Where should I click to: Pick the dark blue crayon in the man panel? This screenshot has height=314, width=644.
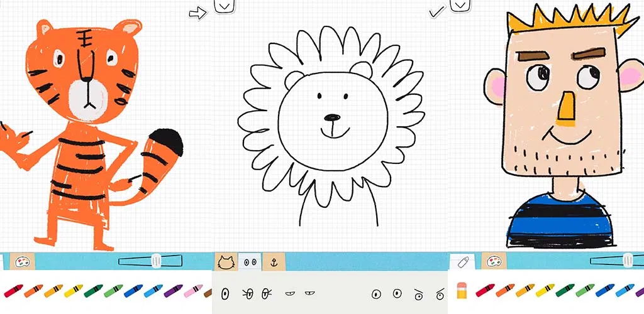pos(604,290)
